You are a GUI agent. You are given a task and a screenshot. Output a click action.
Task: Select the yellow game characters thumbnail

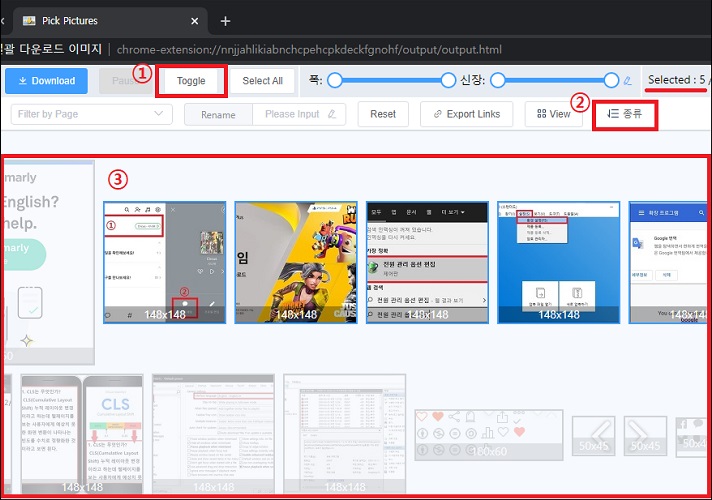tap(296, 262)
